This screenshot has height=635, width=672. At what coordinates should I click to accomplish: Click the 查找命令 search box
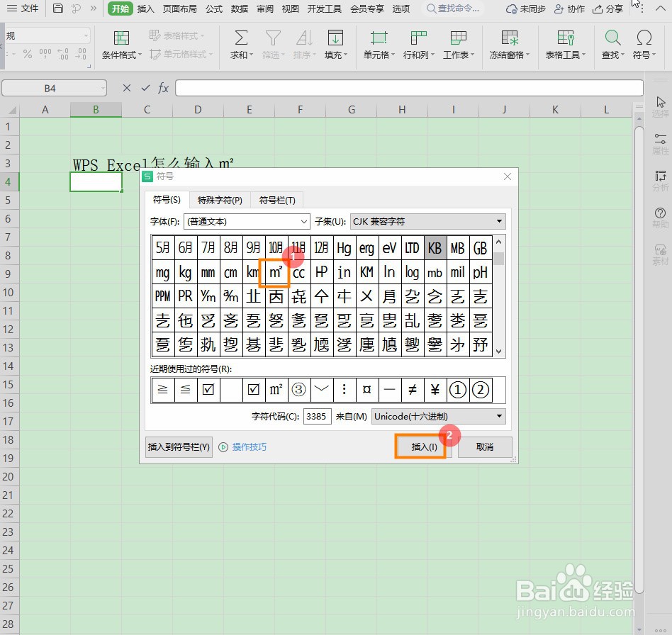(x=453, y=9)
